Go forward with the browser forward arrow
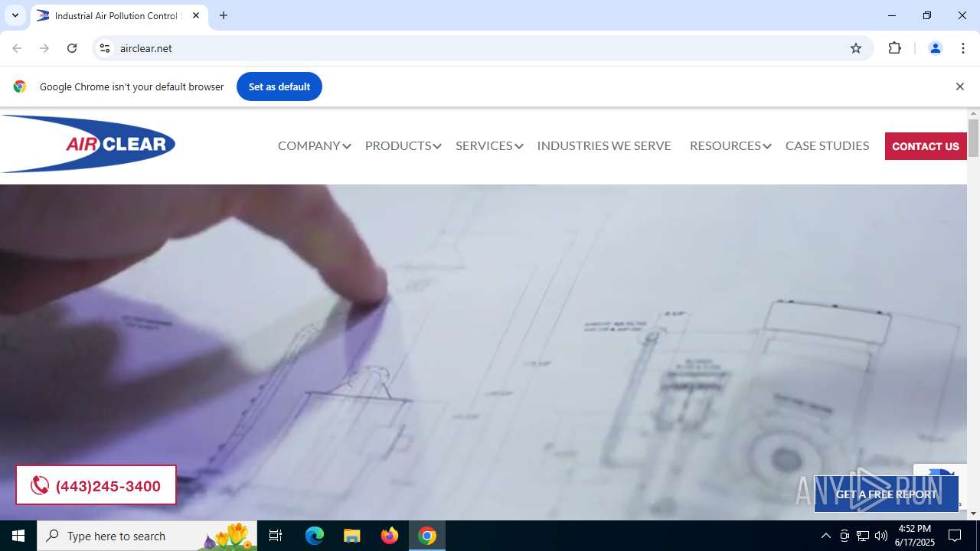This screenshot has height=551, width=980. click(44, 48)
